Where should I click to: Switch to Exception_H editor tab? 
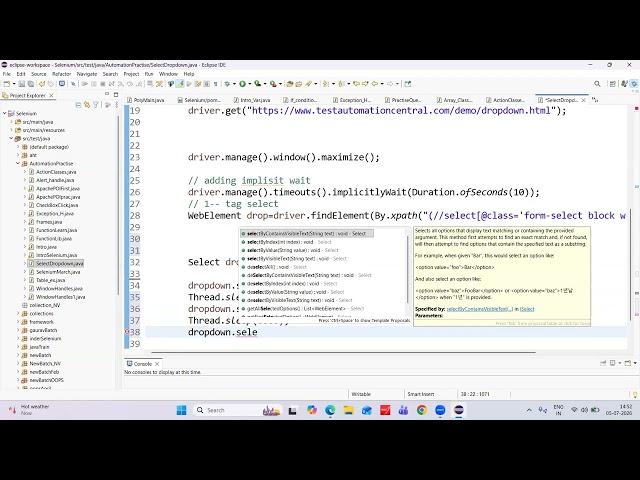[352, 100]
